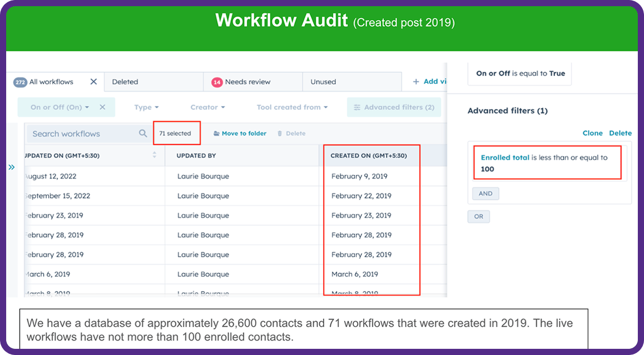Click Move to folder
The image size is (644, 355).
[240, 133]
